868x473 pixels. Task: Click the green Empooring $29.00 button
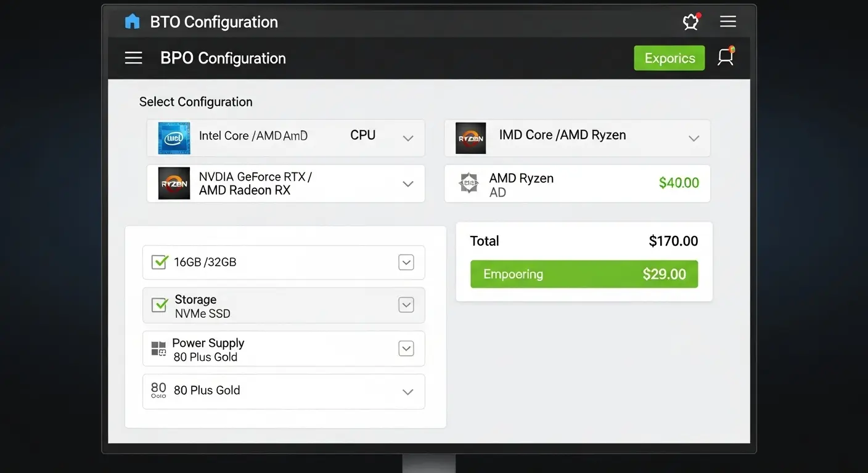[x=584, y=274]
